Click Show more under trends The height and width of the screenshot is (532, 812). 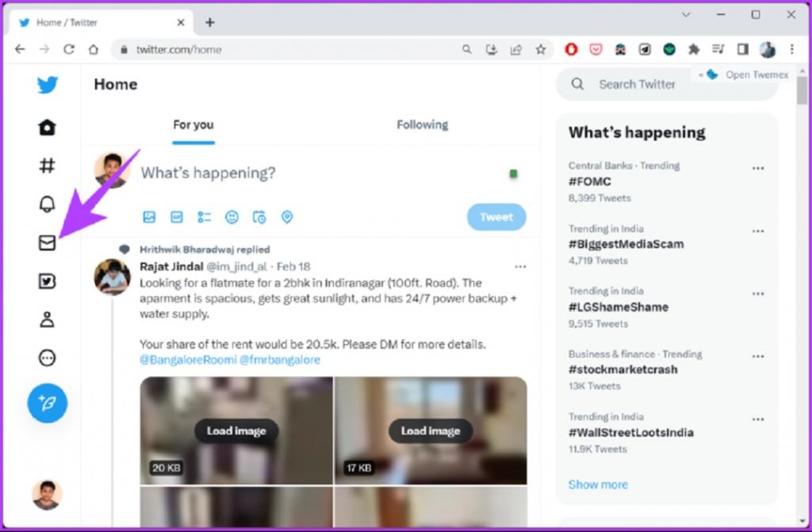coord(598,484)
